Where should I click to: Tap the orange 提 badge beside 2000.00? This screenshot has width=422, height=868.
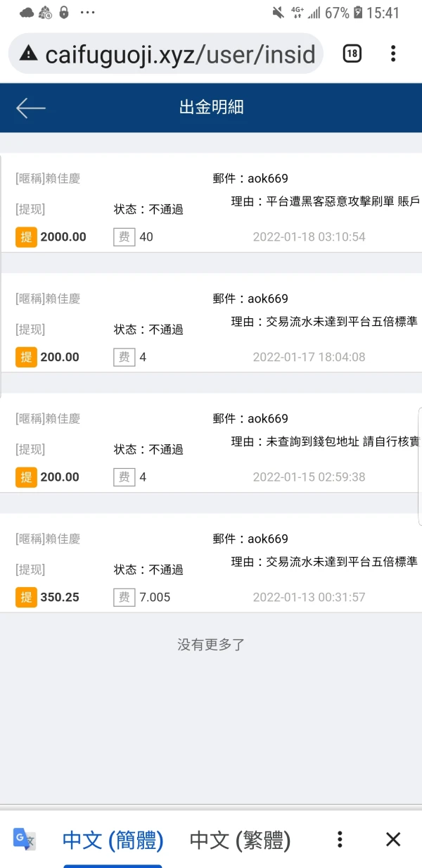26,237
